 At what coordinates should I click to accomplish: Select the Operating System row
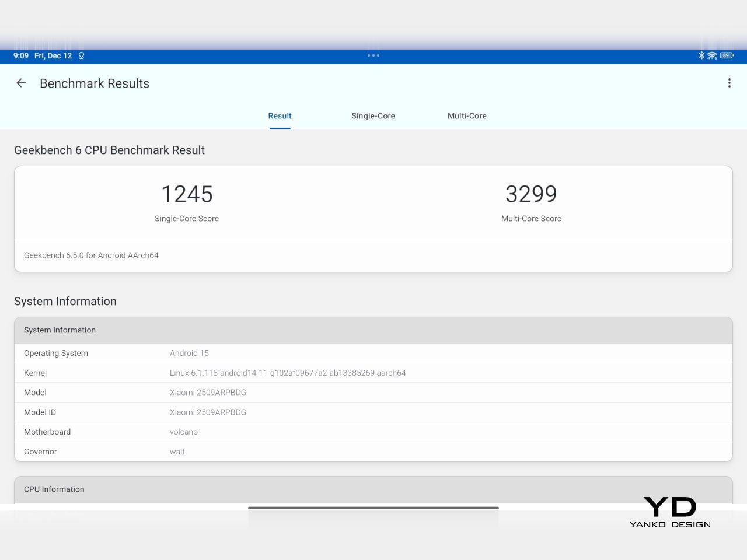[373, 353]
